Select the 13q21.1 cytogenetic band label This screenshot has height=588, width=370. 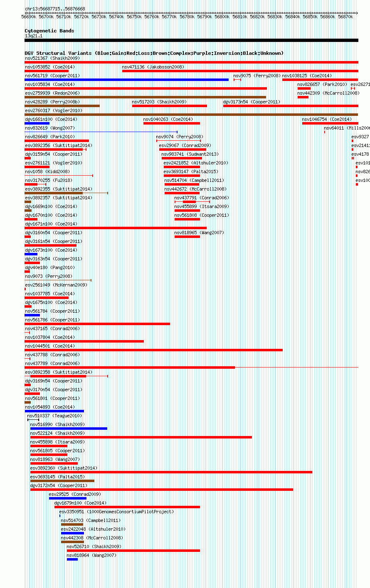coord(34,36)
